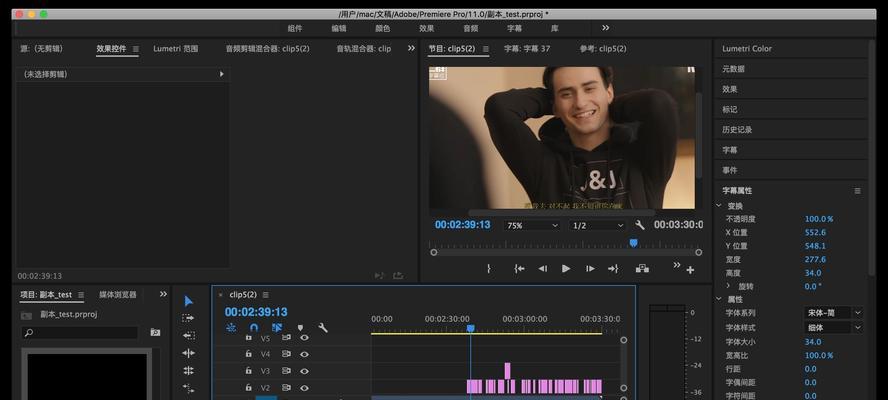Open the 字幕 workspace tab

coord(514,28)
